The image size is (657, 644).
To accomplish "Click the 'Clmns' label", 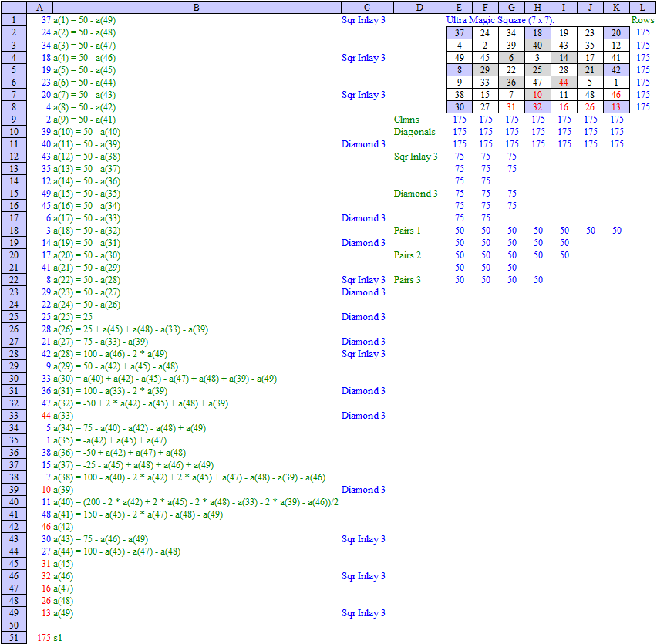I will coord(406,120).
